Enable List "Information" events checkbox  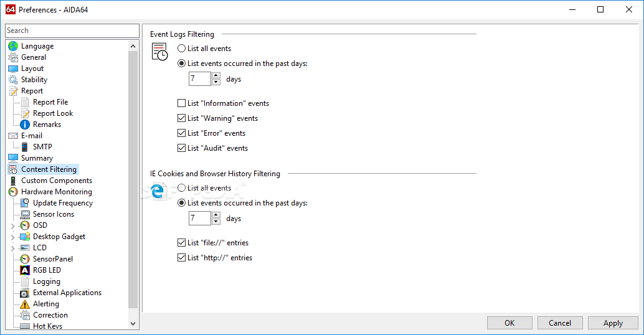click(181, 103)
